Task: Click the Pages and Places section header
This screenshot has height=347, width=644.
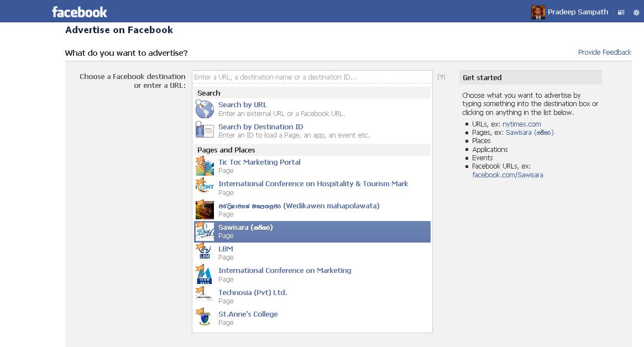Action: point(312,150)
